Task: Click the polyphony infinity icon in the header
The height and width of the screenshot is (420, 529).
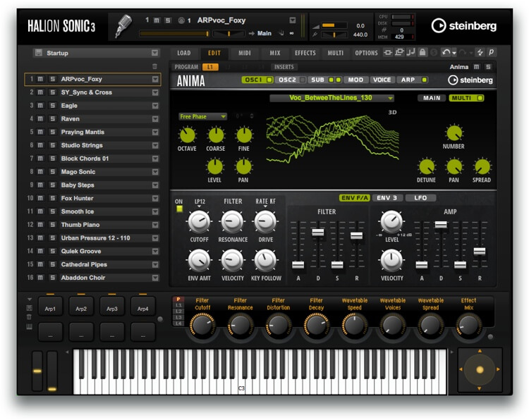Action: pyautogui.click(x=291, y=33)
